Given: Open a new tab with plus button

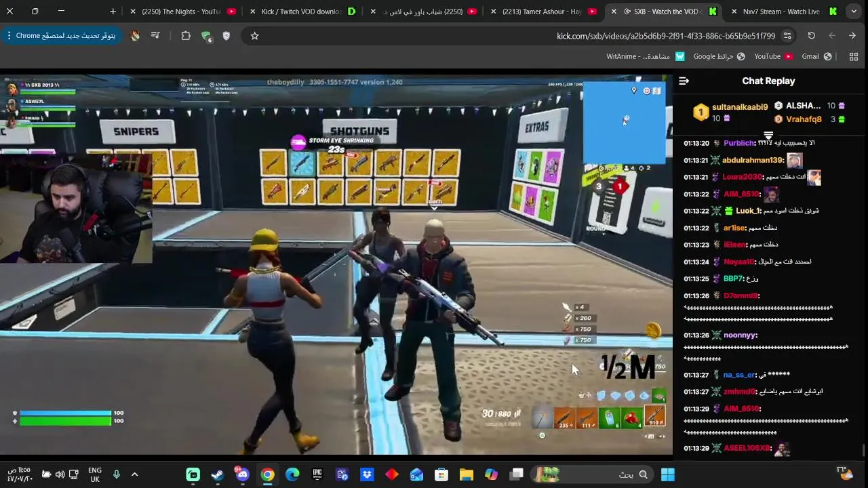Looking at the screenshot, I should point(113,12).
